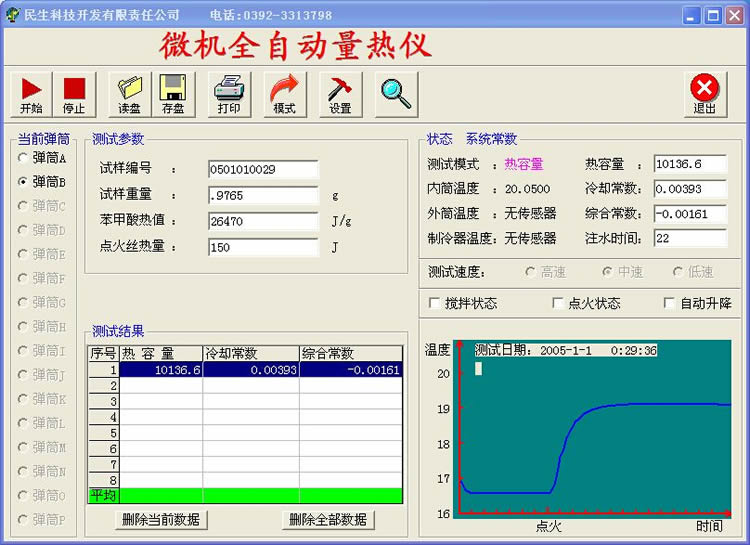
Task: Click row number 5 in results table
Action: (104, 433)
